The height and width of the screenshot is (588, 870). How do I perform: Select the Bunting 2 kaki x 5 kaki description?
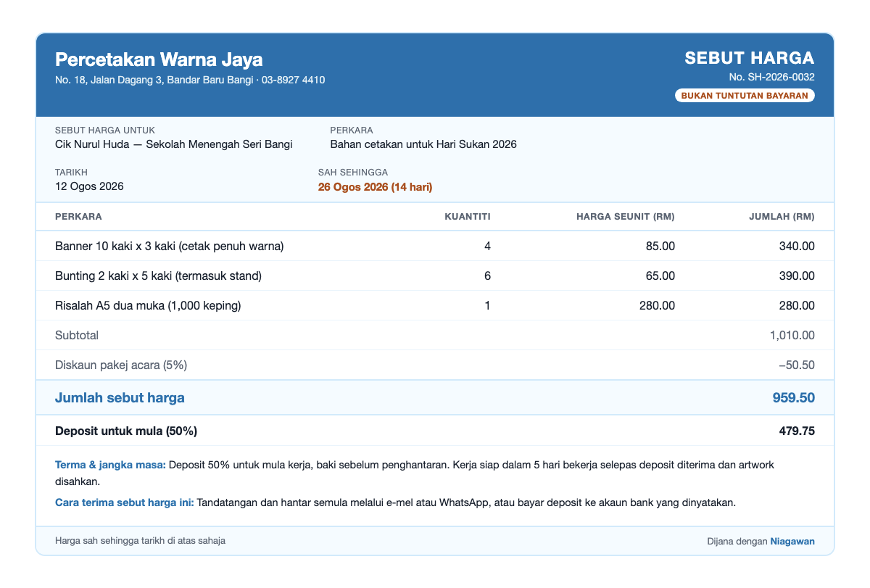tap(158, 276)
